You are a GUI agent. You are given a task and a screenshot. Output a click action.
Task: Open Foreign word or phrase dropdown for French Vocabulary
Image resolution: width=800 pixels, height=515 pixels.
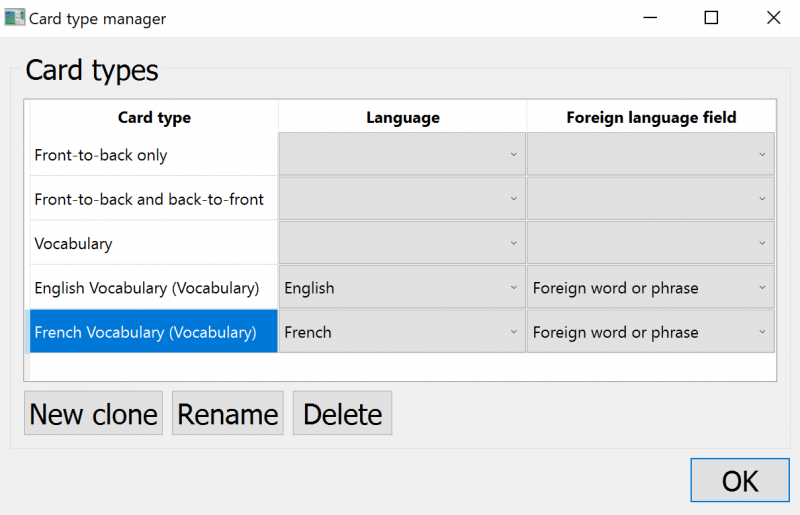tap(651, 332)
